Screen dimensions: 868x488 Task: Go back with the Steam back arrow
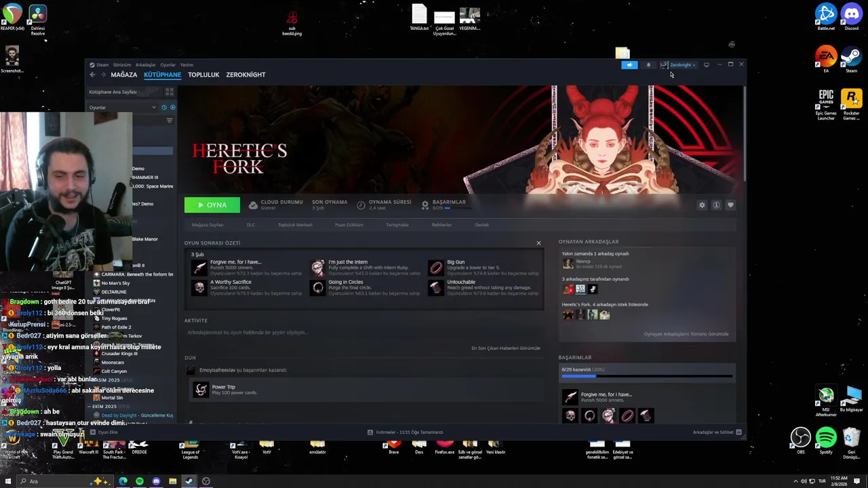[93, 75]
